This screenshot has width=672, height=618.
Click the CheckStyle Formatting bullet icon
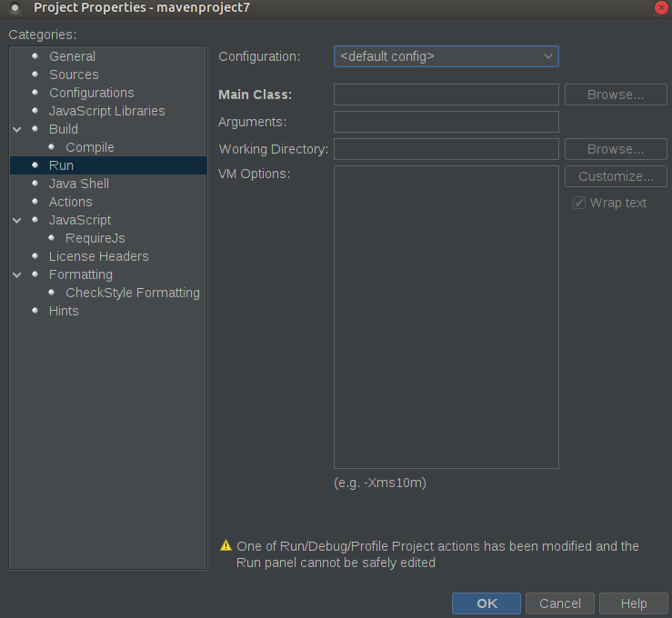click(x=52, y=292)
